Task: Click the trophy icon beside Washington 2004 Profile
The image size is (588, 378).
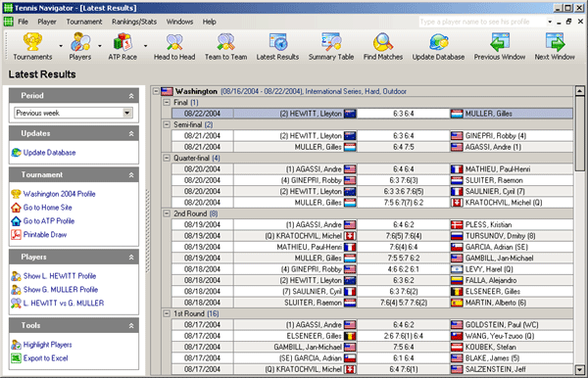Action: 16,194
